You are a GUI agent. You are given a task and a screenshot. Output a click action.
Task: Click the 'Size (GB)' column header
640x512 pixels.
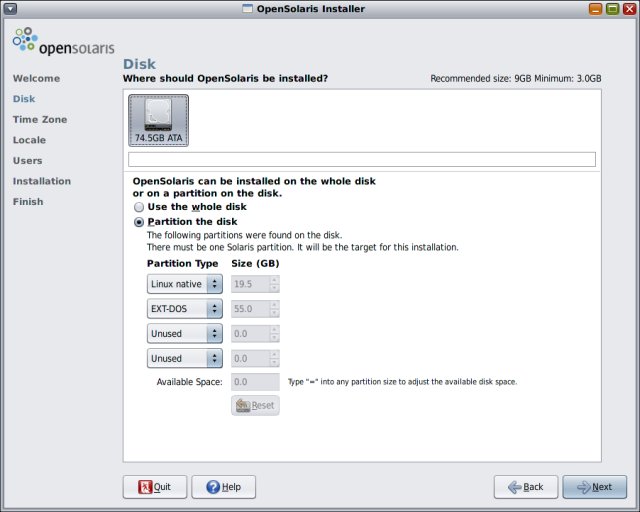[x=256, y=263]
